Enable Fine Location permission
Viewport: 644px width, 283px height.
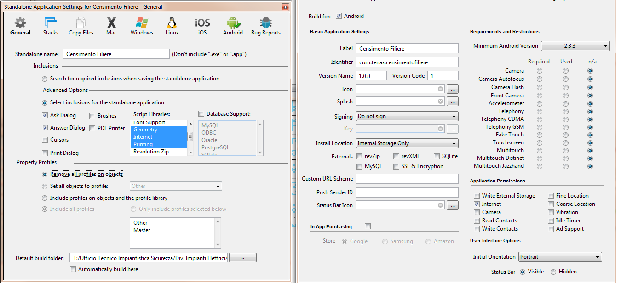551,196
